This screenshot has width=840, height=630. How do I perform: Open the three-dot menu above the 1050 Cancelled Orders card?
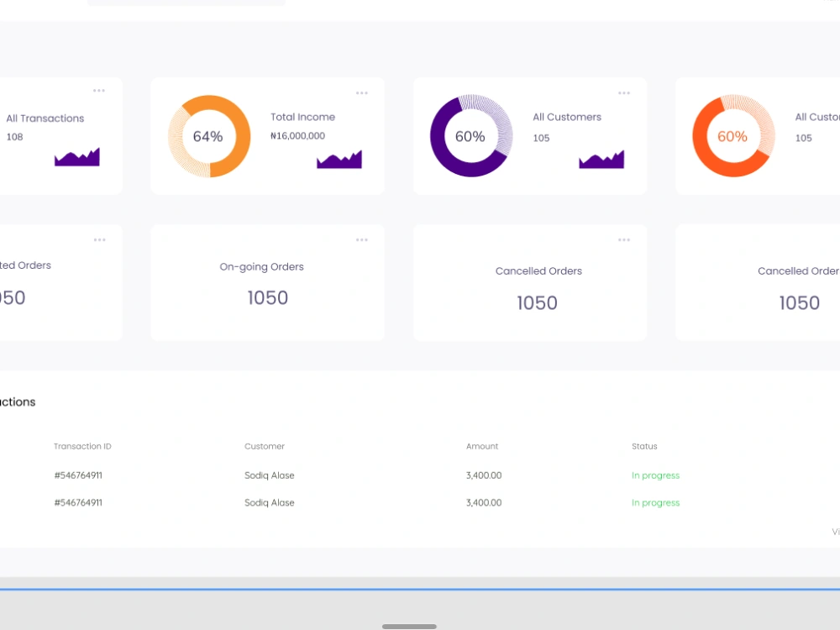point(624,240)
